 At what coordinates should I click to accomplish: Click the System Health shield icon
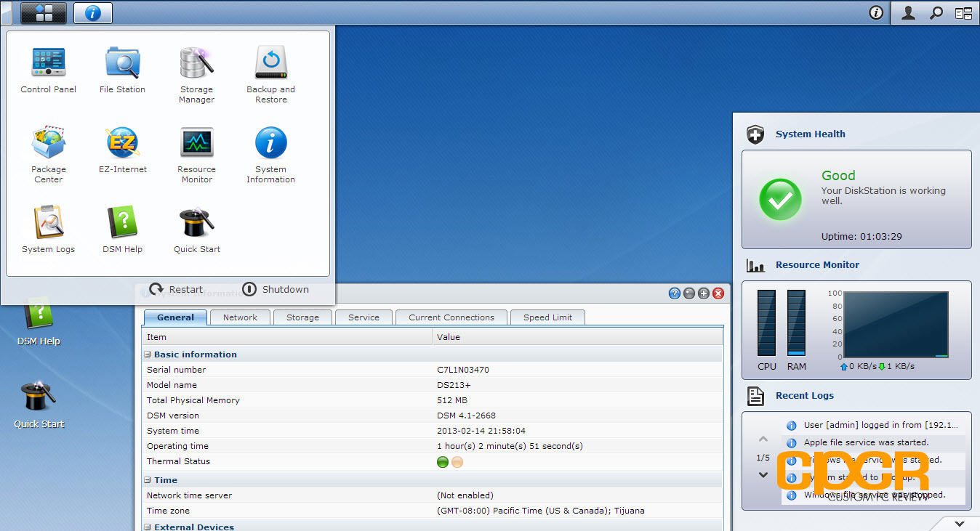pos(756,134)
